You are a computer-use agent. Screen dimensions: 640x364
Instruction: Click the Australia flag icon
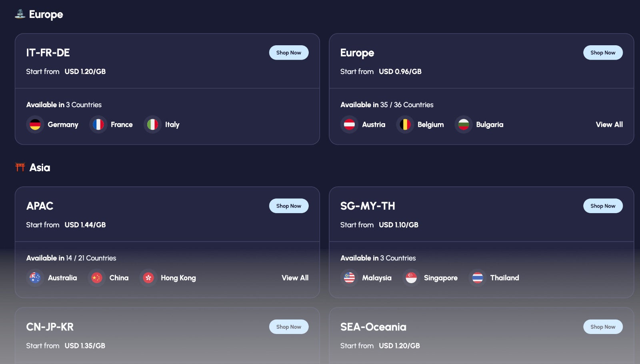[35, 278]
